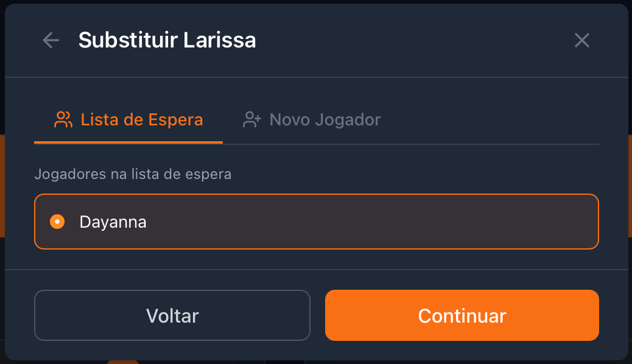Image resolution: width=632 pixels, height=364 pixels.
Task: Click the highlighted Dayanna selection card
Action: [x=316, y=222]
